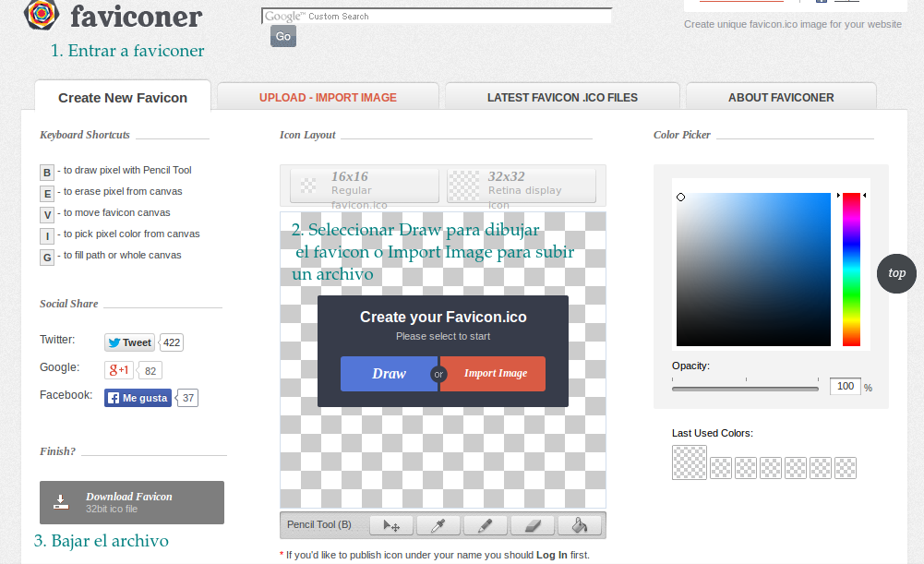924x564 pixels.
Task: Switch to Upload - Import Image tab
Action: (x=328, y=97)
